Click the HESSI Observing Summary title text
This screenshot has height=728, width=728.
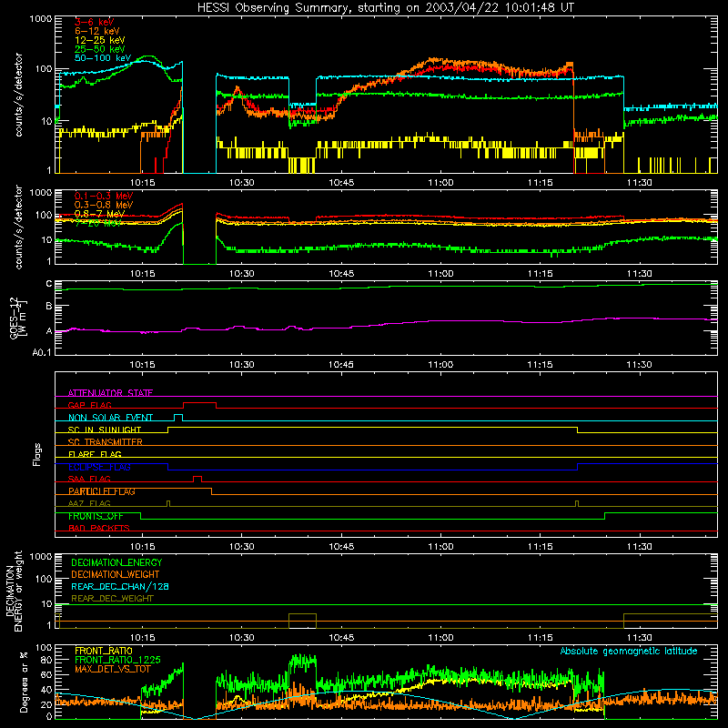coord(385,8)
